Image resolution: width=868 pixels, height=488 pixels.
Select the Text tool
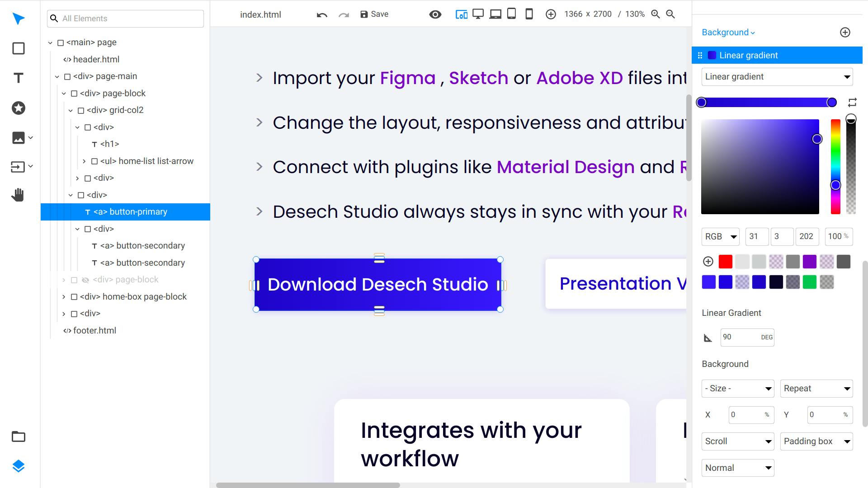18,78
